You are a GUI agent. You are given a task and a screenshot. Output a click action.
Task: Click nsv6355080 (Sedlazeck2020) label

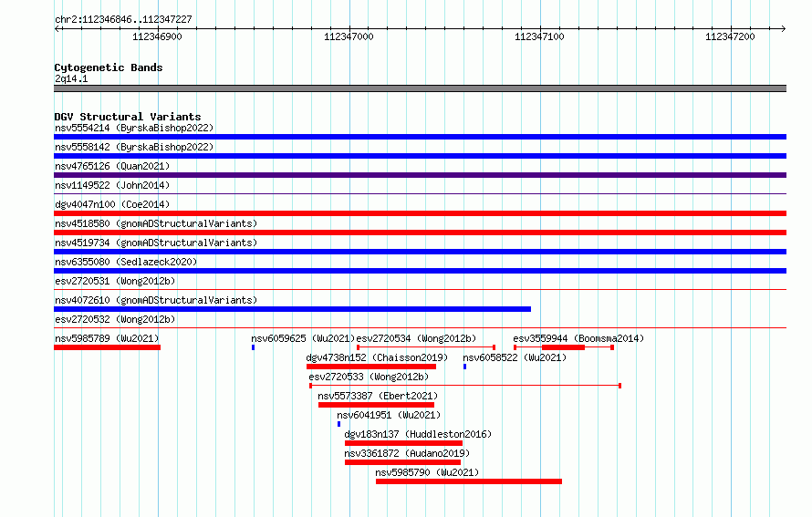[x=126, y=262]
